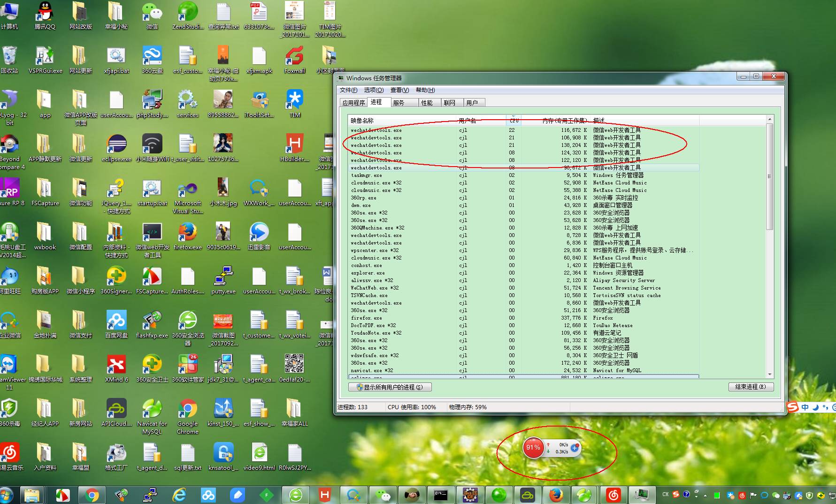Launch Google Chrome desktop shortcut
The height and width of the screenshot is (504, 836).
(188, 417)
